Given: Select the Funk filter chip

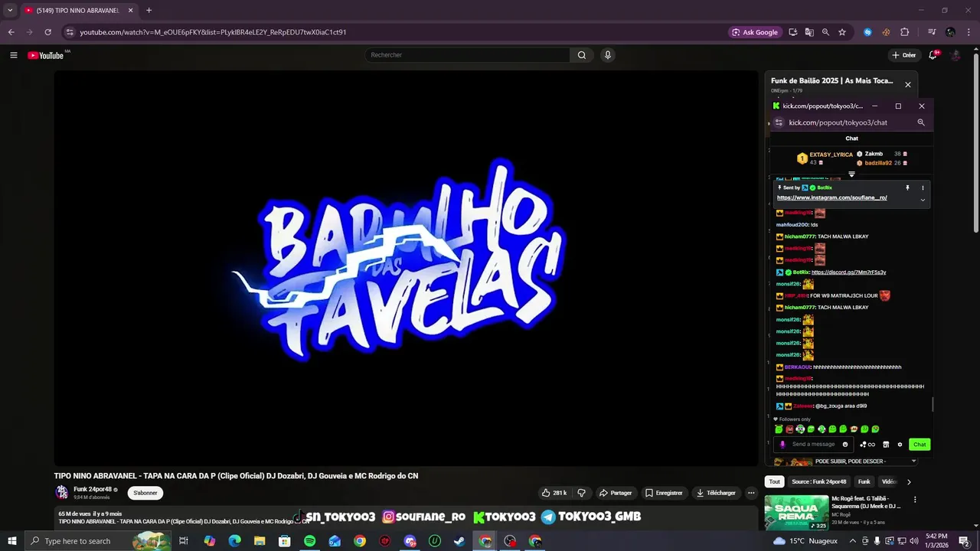Looking at the screenshot, I should pyautogui.click(x=864, y=482).
